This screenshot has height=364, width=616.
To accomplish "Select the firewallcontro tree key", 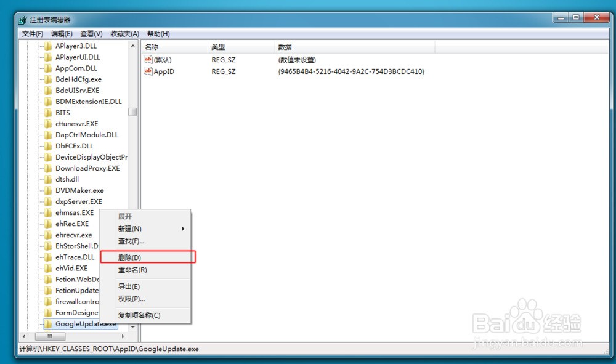I will click(x=77, y=302).
